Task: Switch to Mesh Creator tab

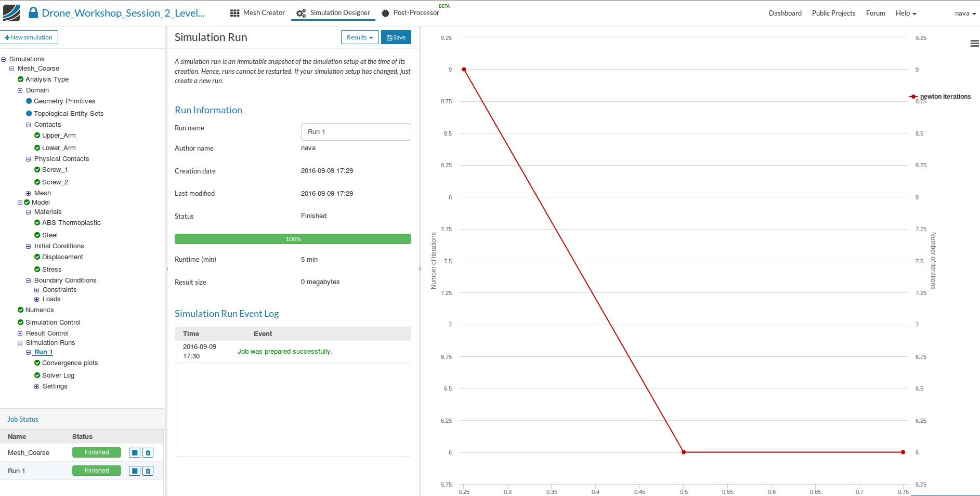Action: 258,13
